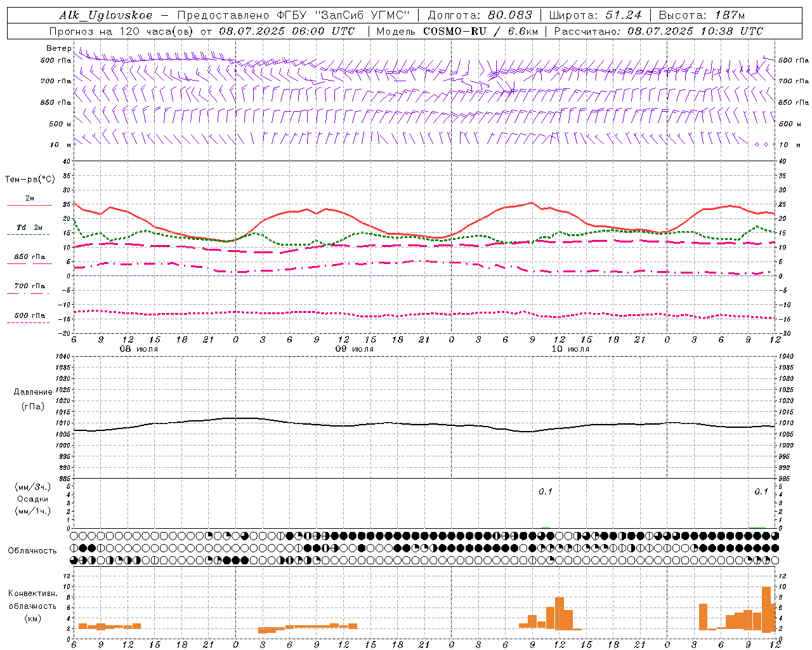The width and height of the screenshot is (812, 650).
Task: Click the 'Ветер' wind panel label
Action: pyautogui.click(x=58, y=48)
